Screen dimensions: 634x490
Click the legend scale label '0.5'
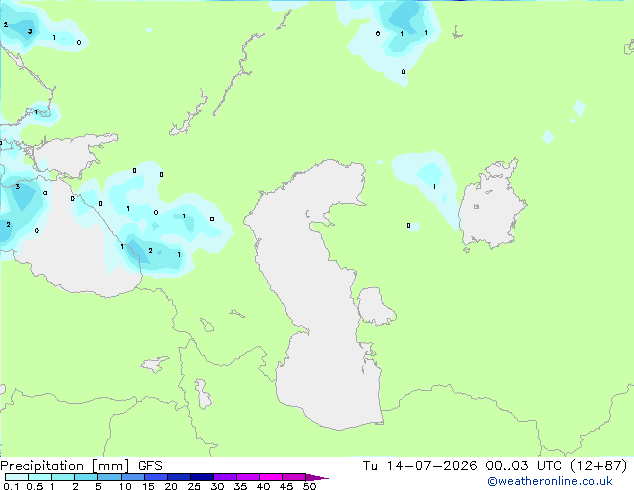point(35,486)
